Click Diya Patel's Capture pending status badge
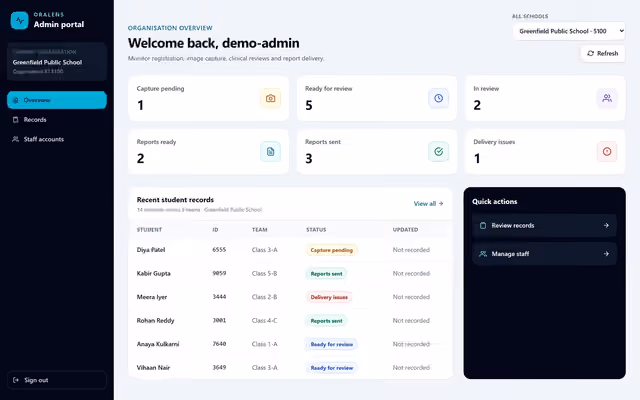The height and width of the screenshot is (400, 640). [x=331, y=250]
